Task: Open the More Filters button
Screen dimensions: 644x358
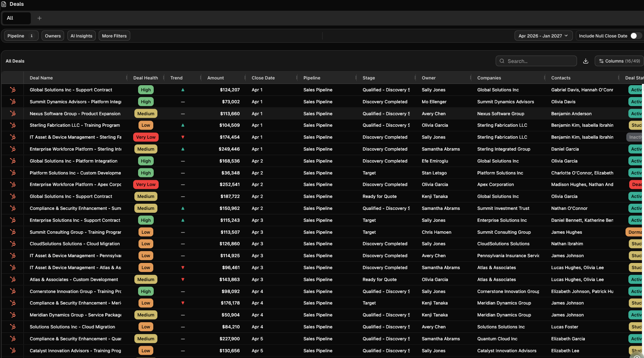Action: [114, 36]
